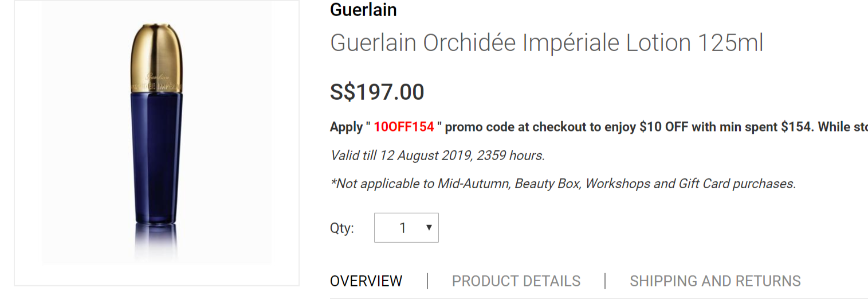868x299 pixels.
Task: Click the 'Valid till 12 August 2019' text
Action: point(438,156)
